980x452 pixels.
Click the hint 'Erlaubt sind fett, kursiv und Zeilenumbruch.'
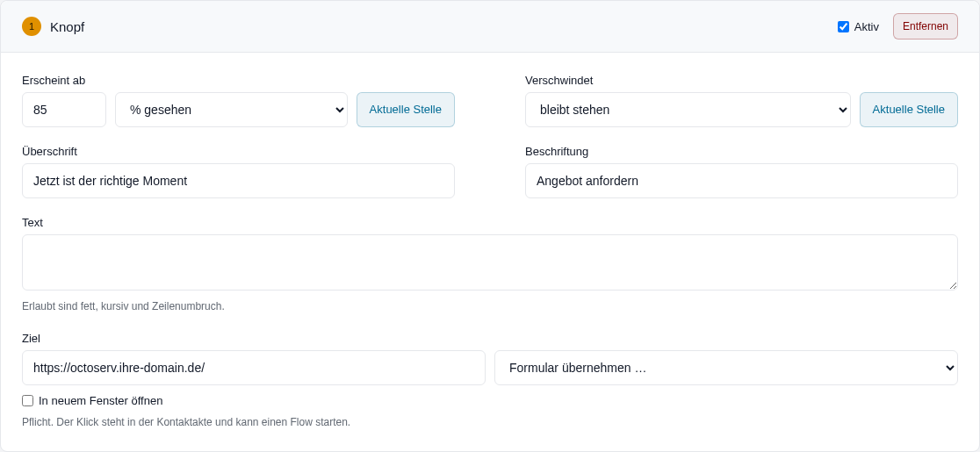[123, 306]
